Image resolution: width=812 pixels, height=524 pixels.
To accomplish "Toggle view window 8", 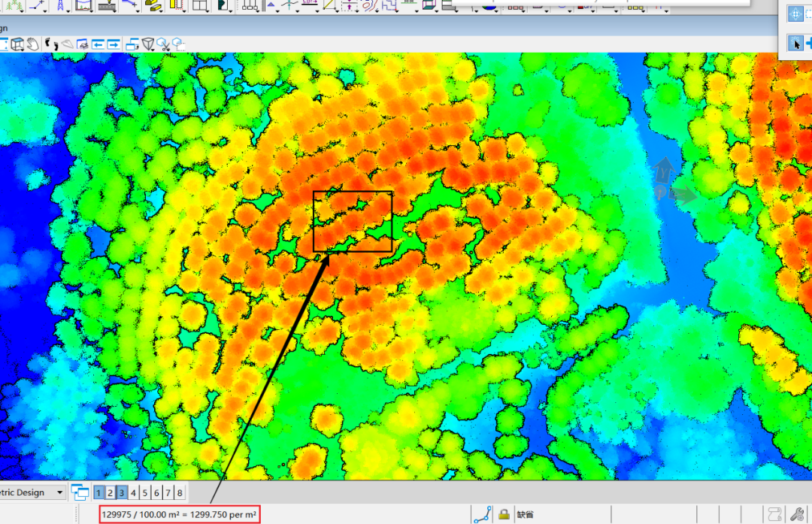I will [180, 492].
